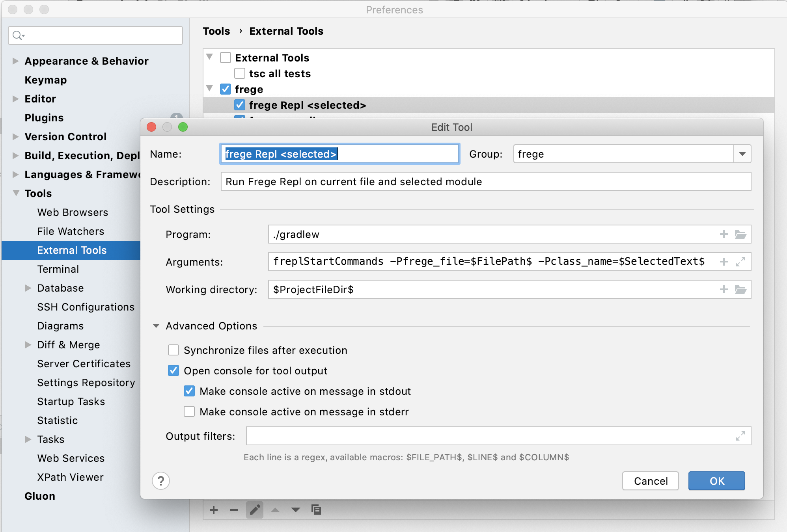
Task: Click the remove (minus) tool button in the bottom toolbar
Action: point(234,510)
